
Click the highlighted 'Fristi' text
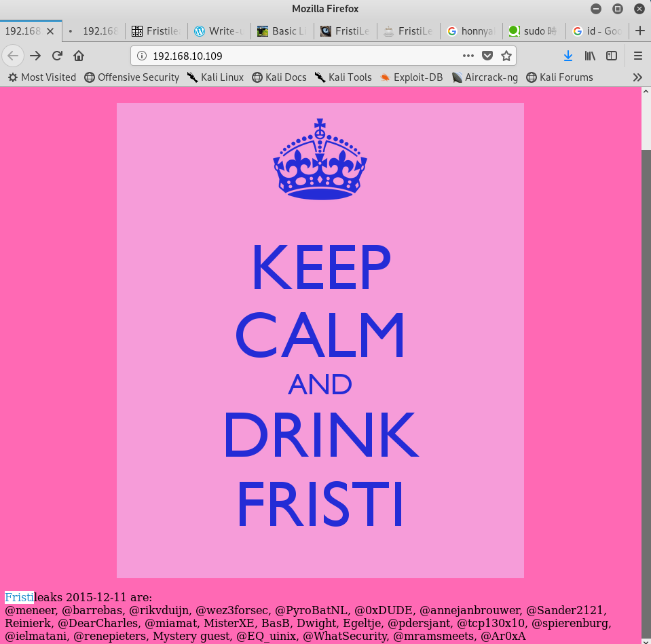coord(19,597)
